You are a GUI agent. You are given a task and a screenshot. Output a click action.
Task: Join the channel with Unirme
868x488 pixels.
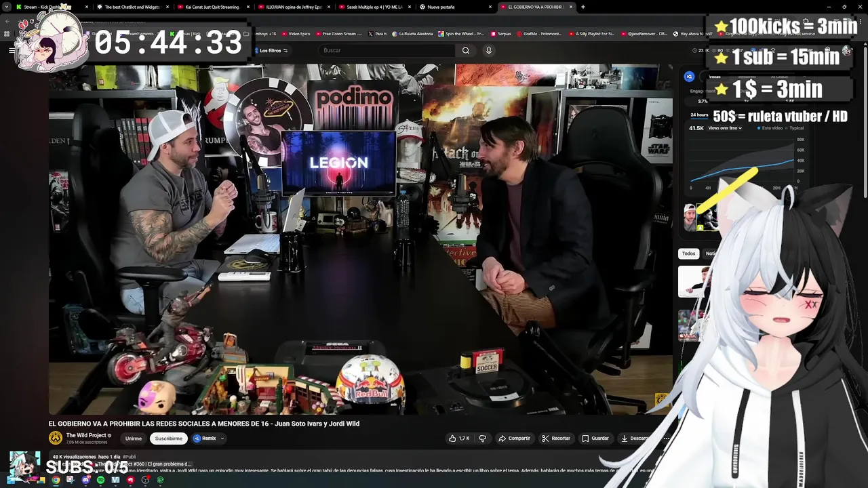tap(134, 439)
